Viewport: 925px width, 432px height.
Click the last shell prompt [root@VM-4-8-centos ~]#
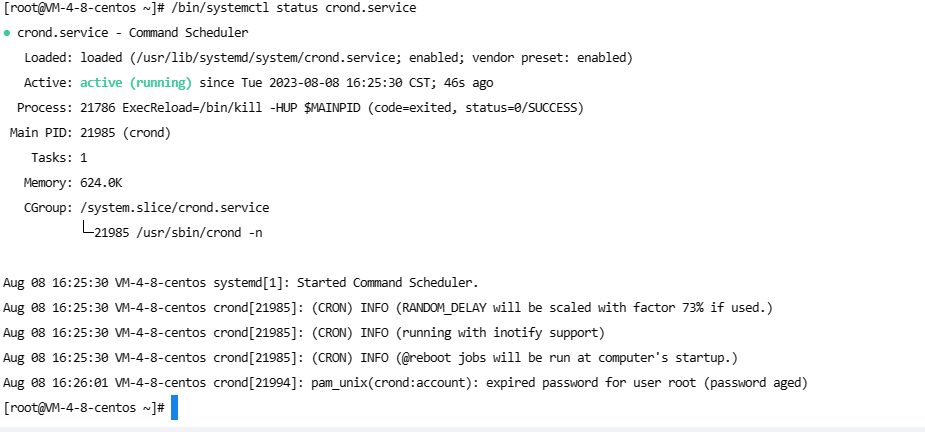[x=84, y=408]
